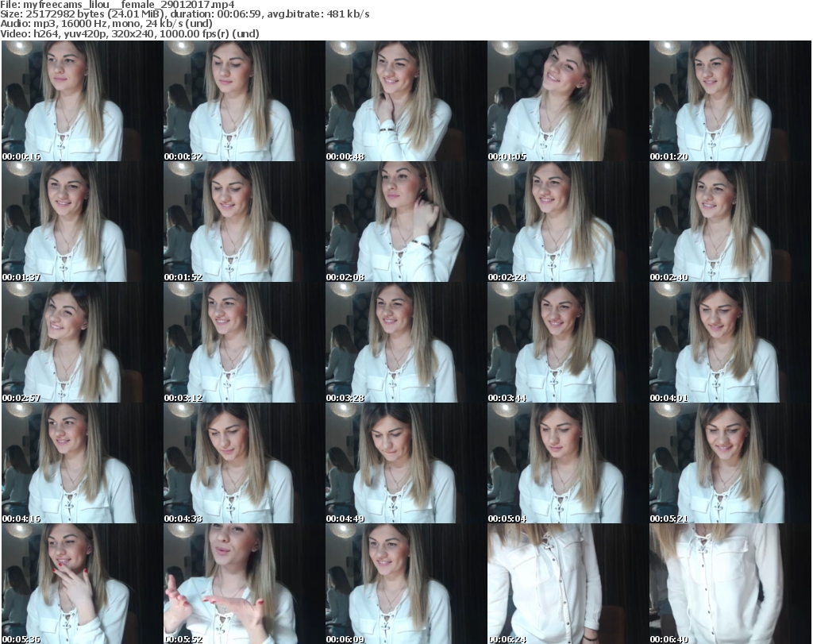The width and height of the screenshot is (813, 644).
Task: Click the frame marked 00:04:49
Action: tap(406, 463)
